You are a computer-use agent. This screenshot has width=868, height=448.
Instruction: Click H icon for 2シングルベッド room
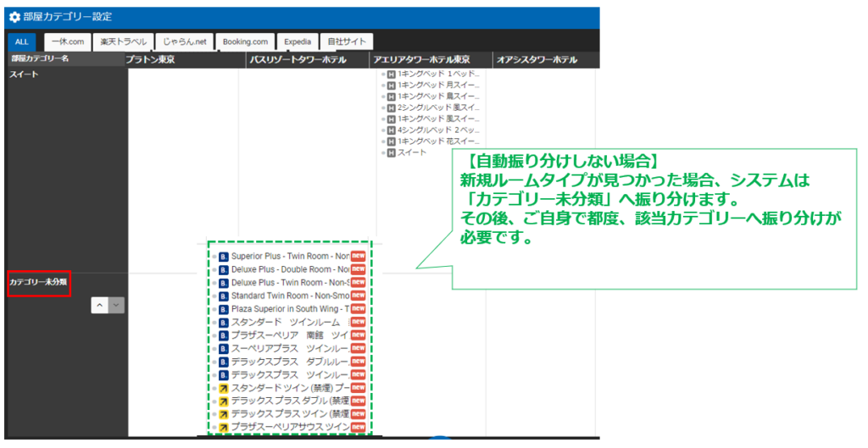pyautogui.click(x=391, y=108)
